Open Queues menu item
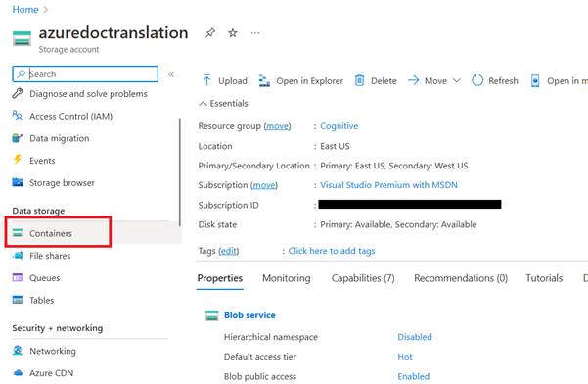588x384 pixels. pos(45,278)
